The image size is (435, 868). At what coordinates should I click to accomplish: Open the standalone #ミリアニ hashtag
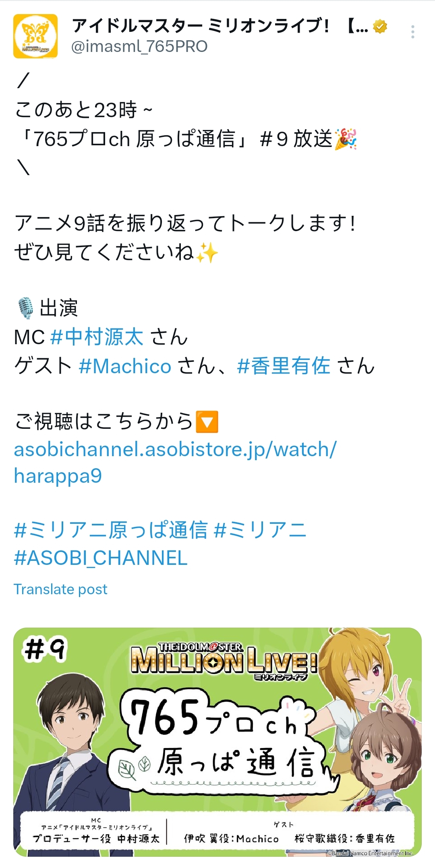click(x=260, y=529)
